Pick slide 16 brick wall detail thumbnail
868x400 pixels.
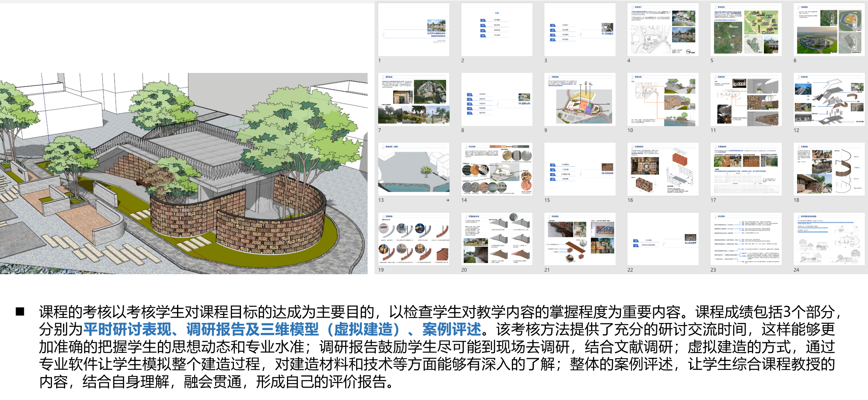[x=663, y=169]
